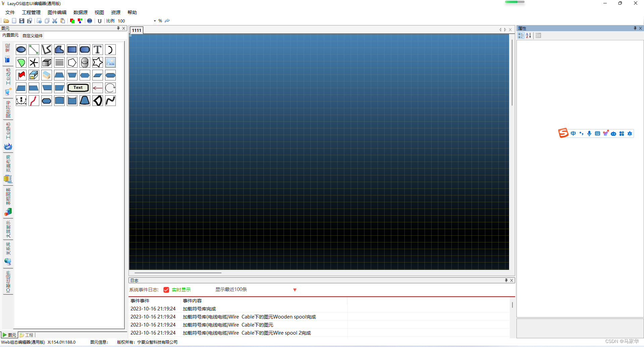
Task: Click the Save icon in the toolbar
Action: coord(21,20)
